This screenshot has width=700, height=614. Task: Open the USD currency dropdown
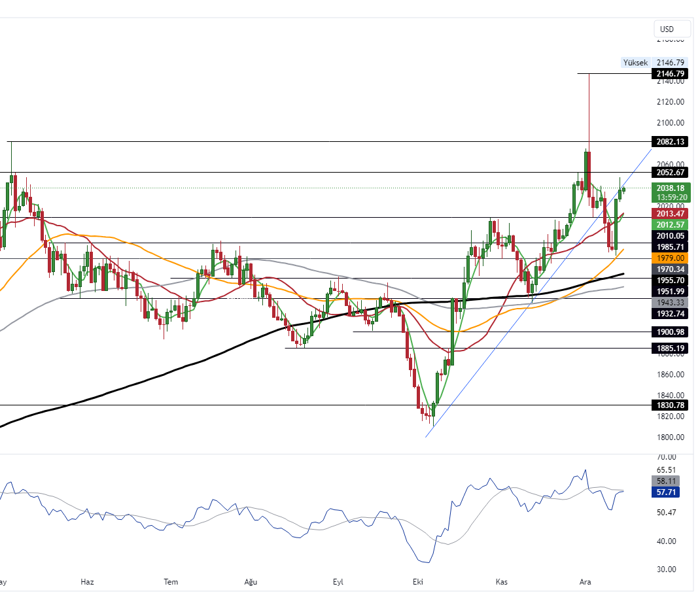pyautogui.click(x=672, y=29)
